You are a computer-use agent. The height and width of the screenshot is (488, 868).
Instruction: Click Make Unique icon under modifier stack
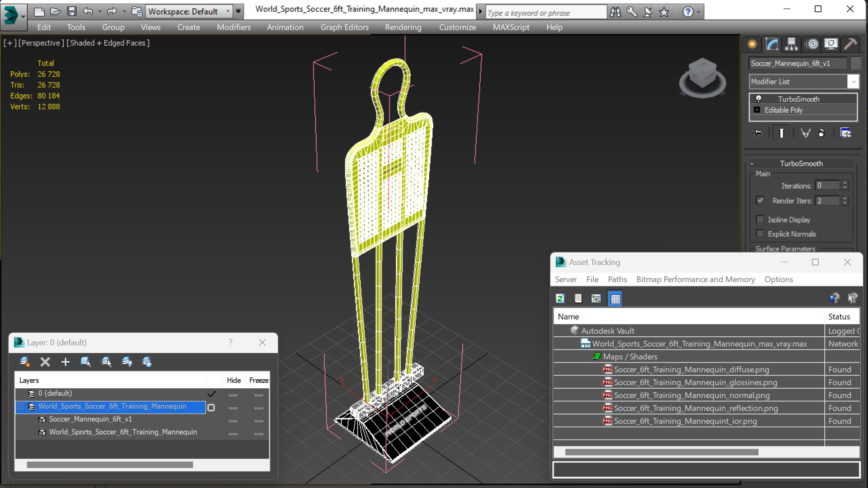805,133
